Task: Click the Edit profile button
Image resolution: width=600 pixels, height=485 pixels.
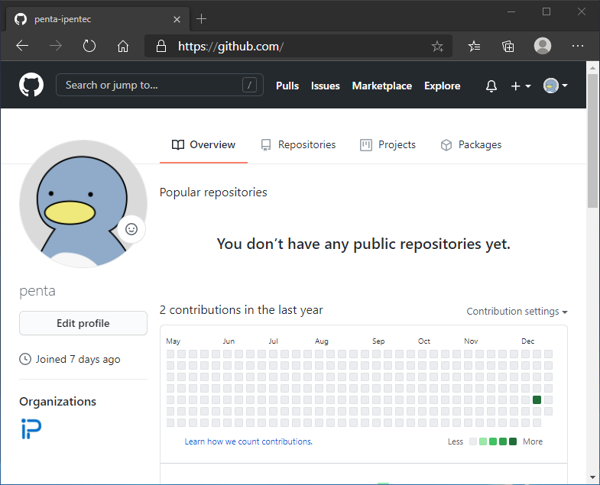Action: tap(83, 323)
